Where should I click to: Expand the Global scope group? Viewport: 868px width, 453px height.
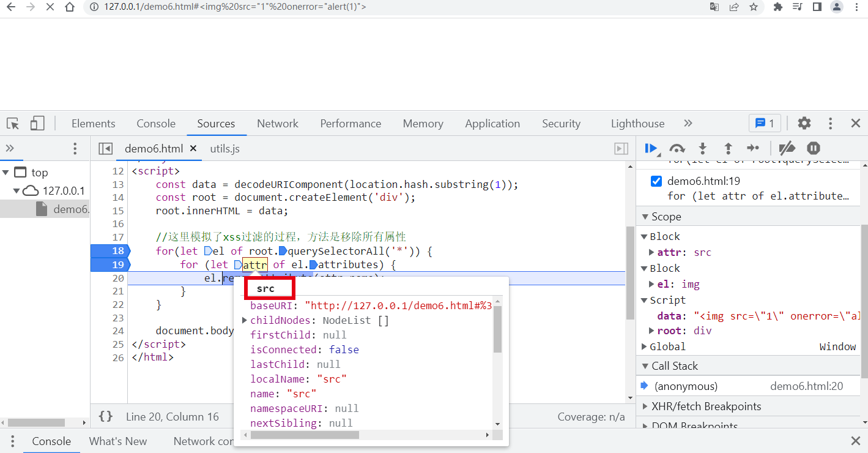click(644, 346)
